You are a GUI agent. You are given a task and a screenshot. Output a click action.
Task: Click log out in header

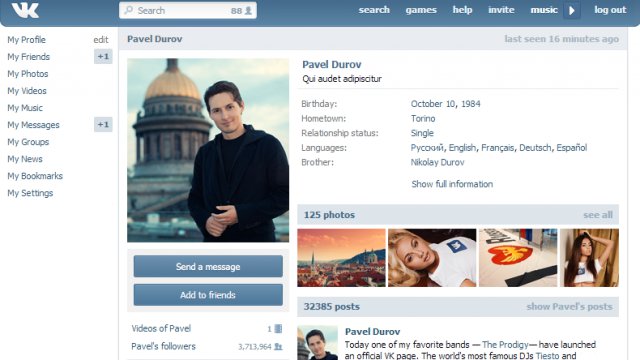point(610,10)
